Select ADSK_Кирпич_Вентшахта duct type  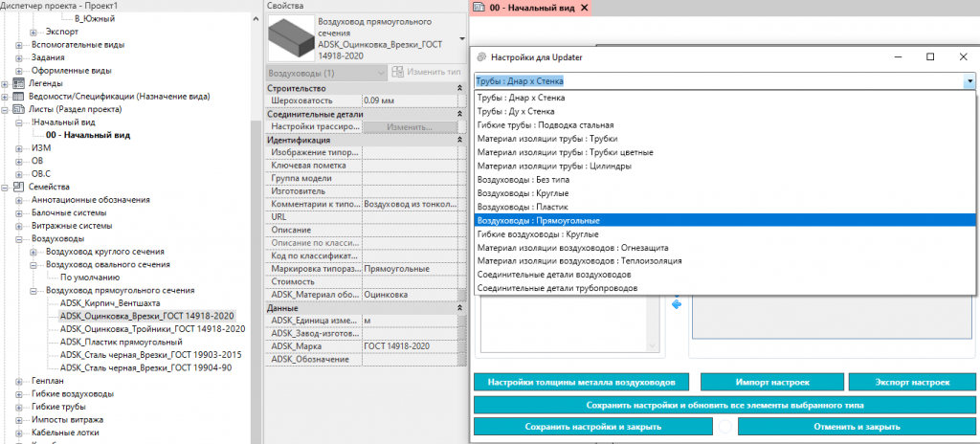point(108,303)
